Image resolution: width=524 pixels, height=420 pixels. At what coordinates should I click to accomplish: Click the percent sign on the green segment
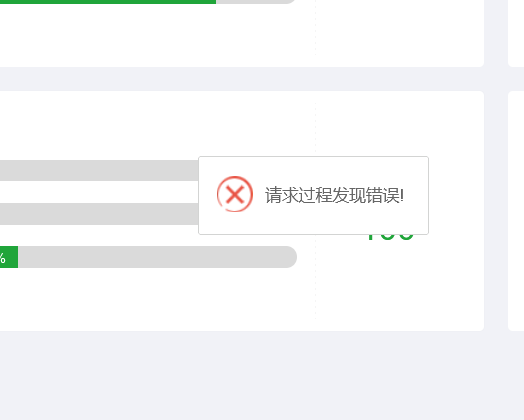[x=3, y=258]
